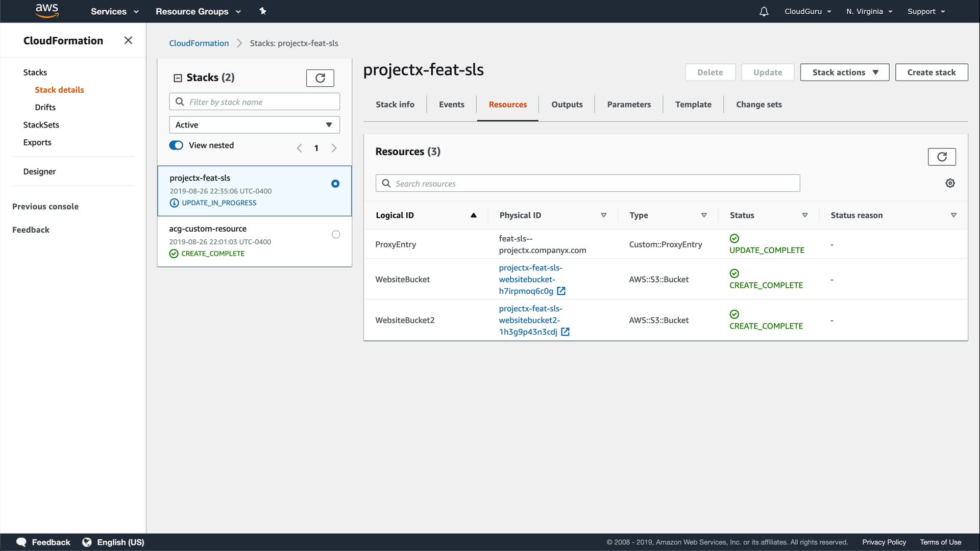Open the Template tab
980x551 pixels.
693,105
